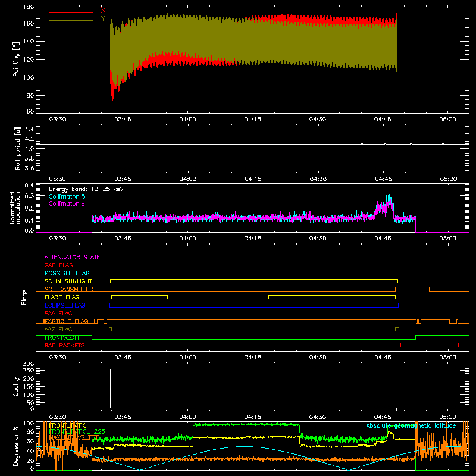Click the 03:45 time label under Pointing plot

click(x=123, y=120)
